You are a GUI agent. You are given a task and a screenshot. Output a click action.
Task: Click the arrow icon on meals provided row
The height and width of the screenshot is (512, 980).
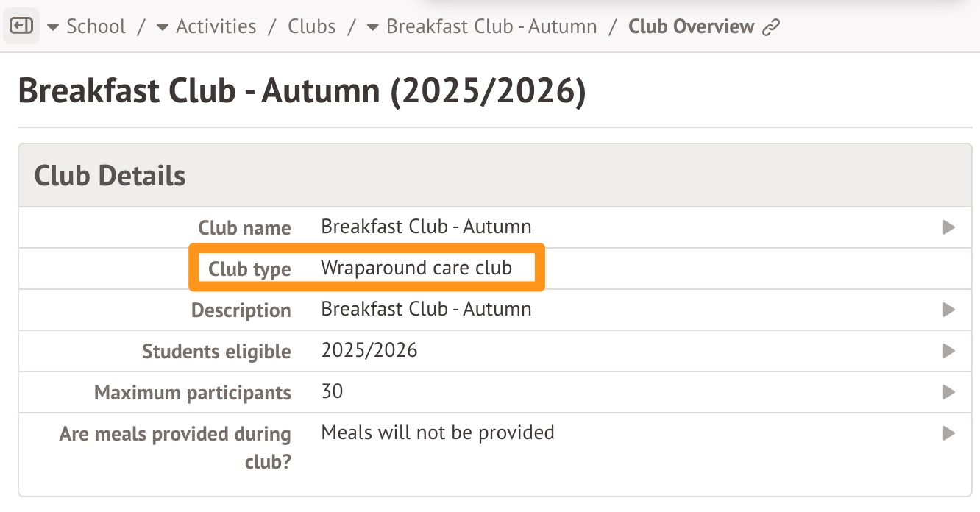point(948,433)
